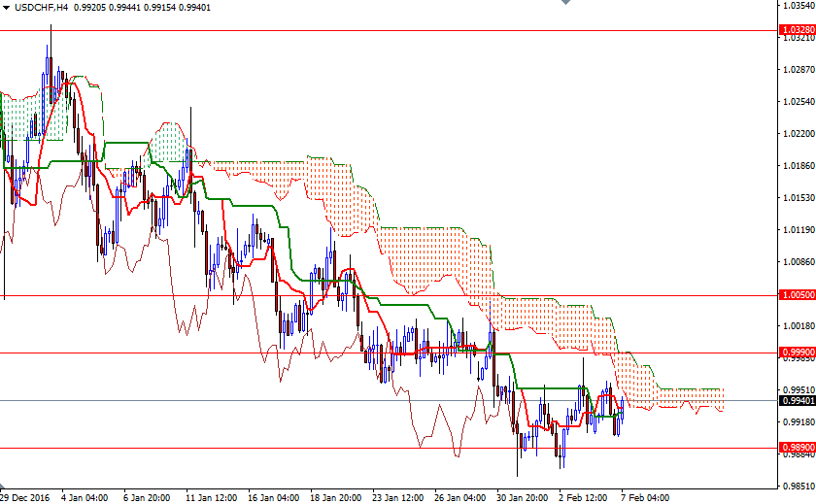Image resolution: width=816 pixels, height=504 pixels.
Task: Select the red 1.00500 price line label
Action: tap(797, 295)
